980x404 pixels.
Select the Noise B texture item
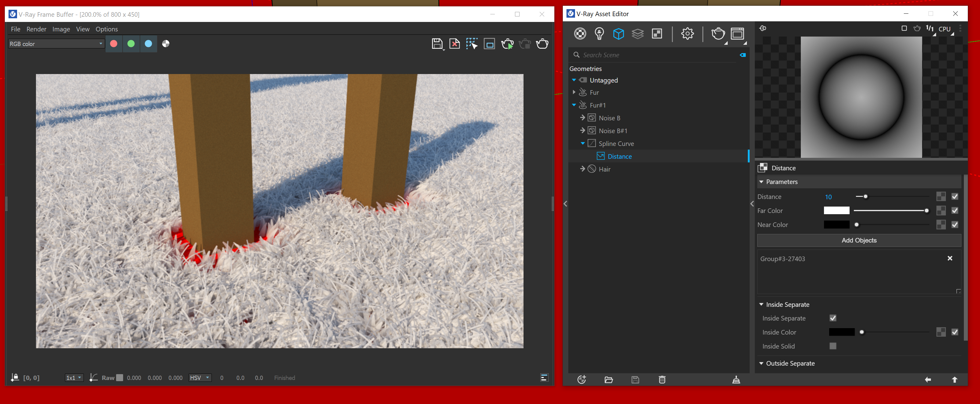[609, 118]
